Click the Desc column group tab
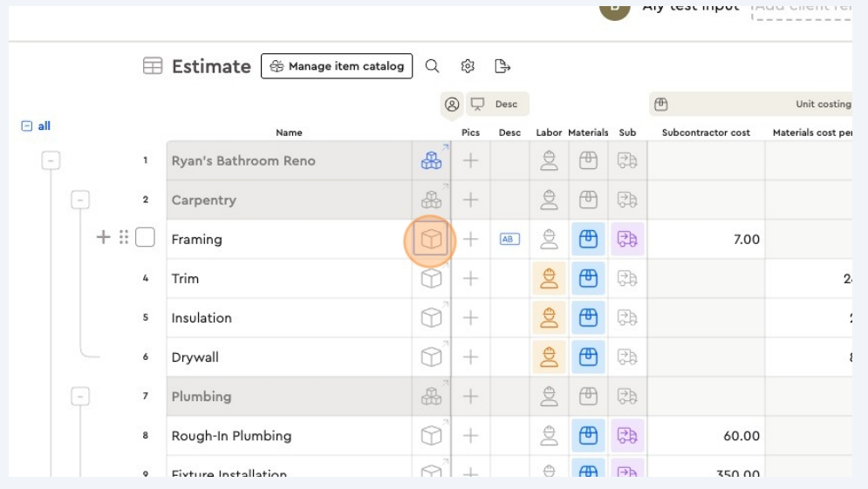The width and height of the screenshot is (868, 489). [497, 105]
